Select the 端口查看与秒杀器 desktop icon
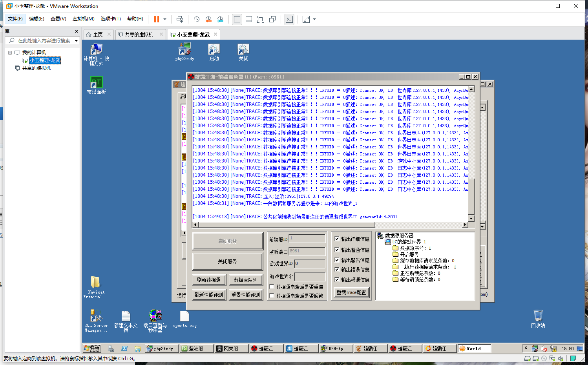The image size is (588, 365). (x=155, y=321)
